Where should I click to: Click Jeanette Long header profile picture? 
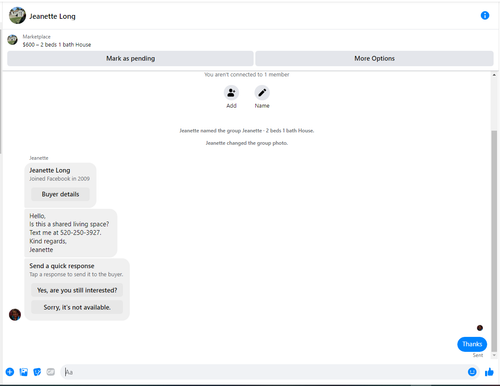(17, 15)
